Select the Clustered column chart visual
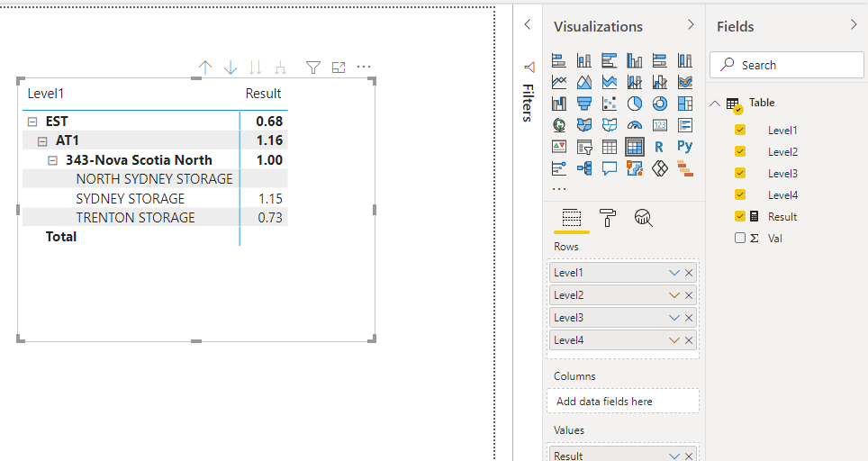 [x=635, y=60]
